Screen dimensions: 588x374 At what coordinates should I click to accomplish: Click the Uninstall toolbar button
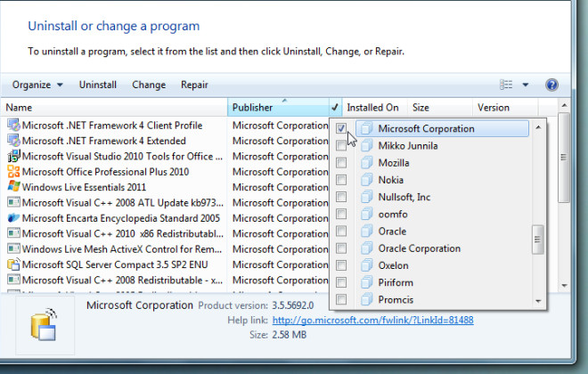[x=98, y=85]
